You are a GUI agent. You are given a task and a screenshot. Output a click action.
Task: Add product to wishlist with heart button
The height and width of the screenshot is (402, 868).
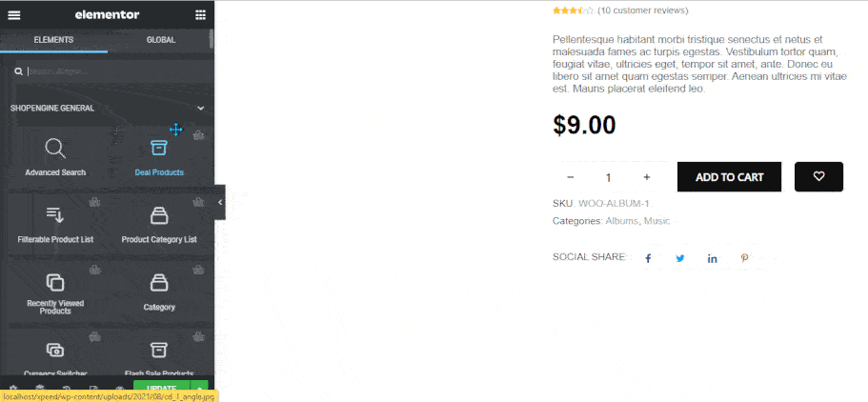818,176
